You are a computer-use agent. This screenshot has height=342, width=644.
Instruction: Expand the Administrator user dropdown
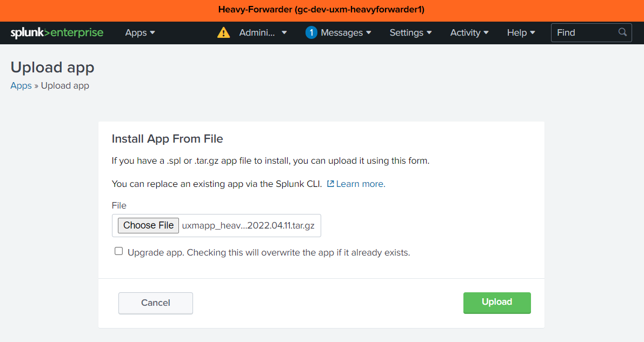point(263,33)
